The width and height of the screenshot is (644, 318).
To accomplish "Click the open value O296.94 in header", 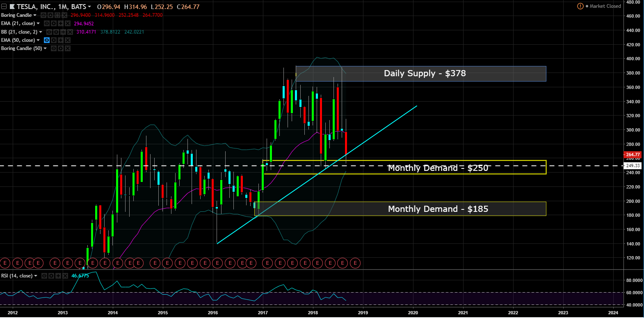I will (109, 7).
